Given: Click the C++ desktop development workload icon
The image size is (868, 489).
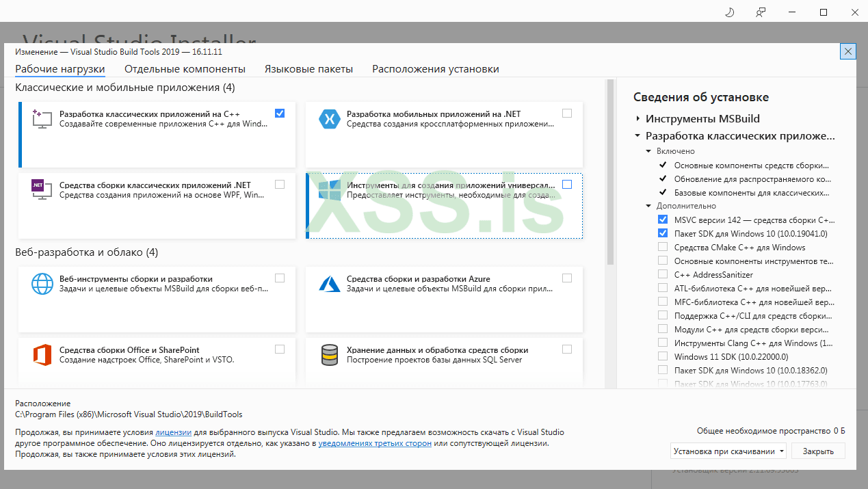Looking at the screenshot, I should tap(42, 118).
